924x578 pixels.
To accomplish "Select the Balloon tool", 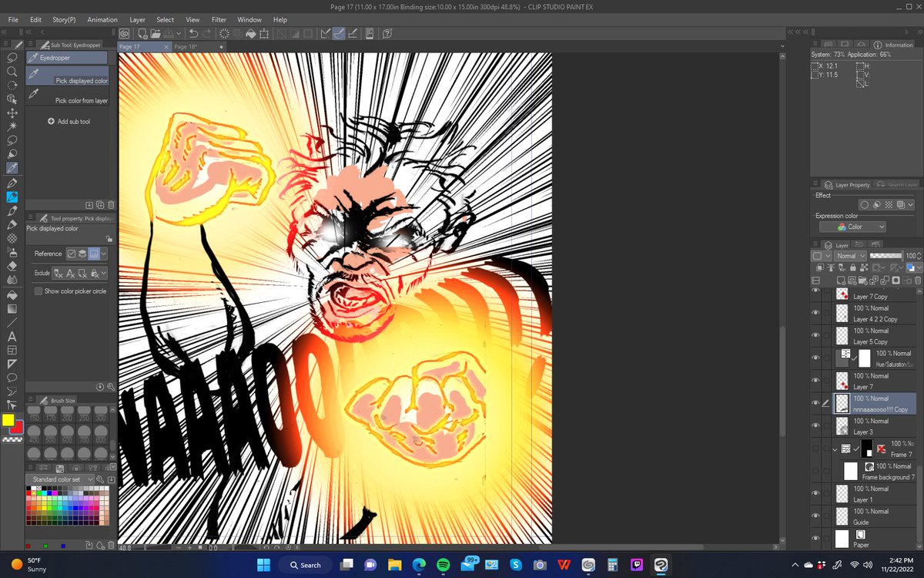I will [x=12, y=378].
